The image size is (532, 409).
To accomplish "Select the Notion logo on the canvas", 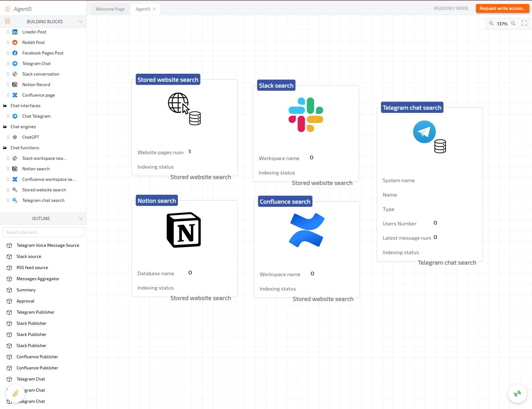I will pyautogui.click(x=184, y=230).
